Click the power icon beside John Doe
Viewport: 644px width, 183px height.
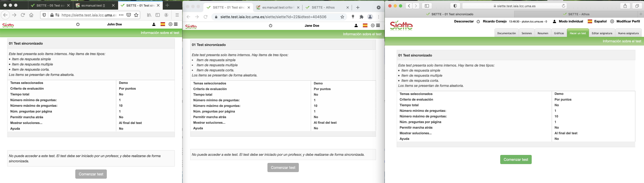[x=78, y=24]
